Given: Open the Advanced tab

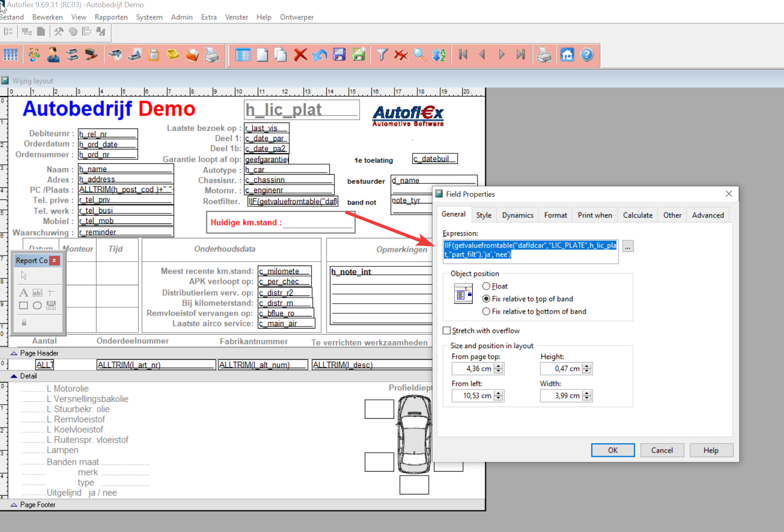Looking at the screenshot, I should pos(708,215).
